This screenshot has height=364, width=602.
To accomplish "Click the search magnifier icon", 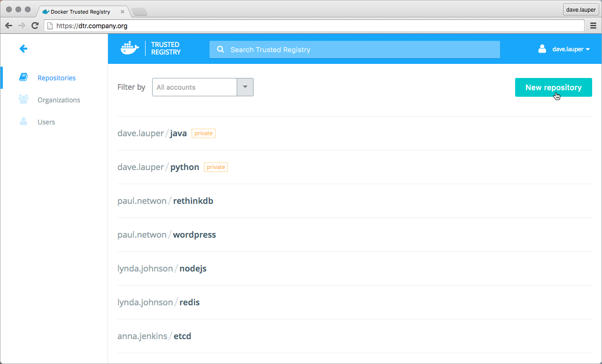I will pyautogui.click(x=220, y=50).
